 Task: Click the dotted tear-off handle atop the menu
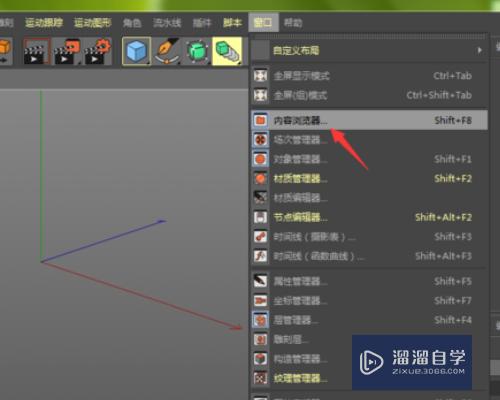(369, 36)
